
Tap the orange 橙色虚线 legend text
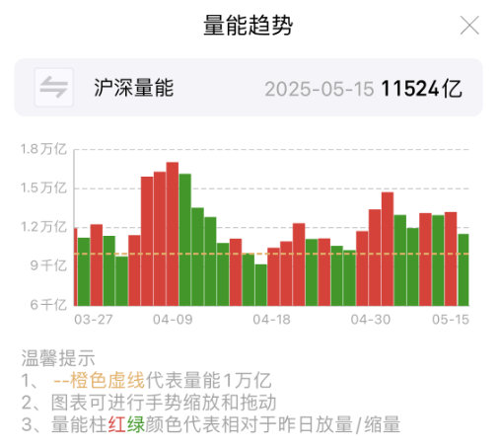107,380
